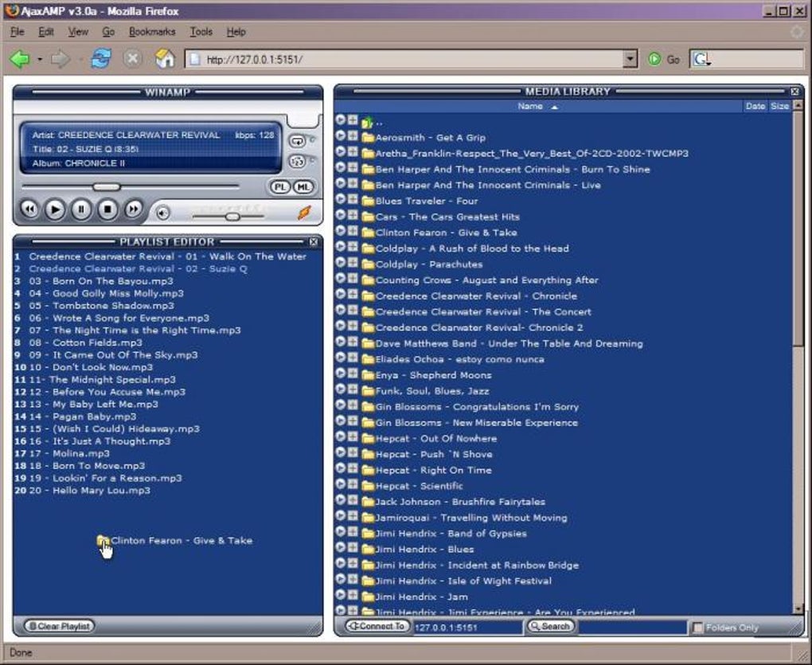The height and width of the screenshot is (665, 812).
Task: Click the plus icon beside Jack Johnson - Brushfire Fairytales
Action: (x=353, y=500)
